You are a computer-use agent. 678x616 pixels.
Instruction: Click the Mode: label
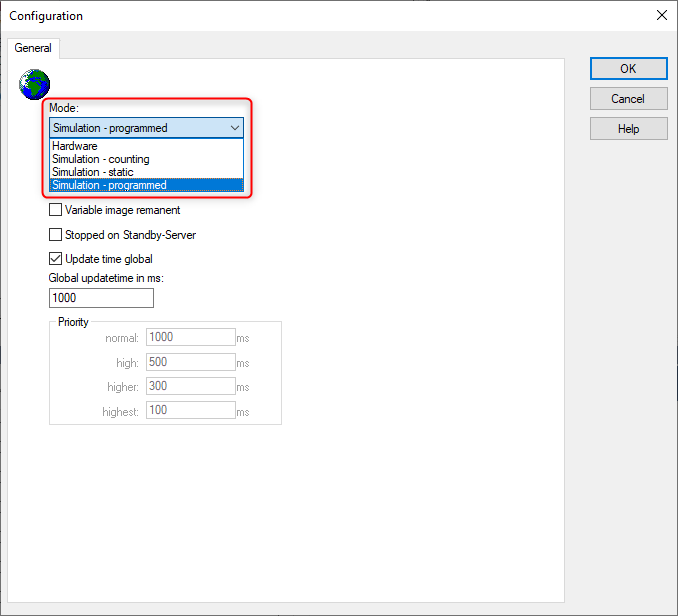coord(64,108)
